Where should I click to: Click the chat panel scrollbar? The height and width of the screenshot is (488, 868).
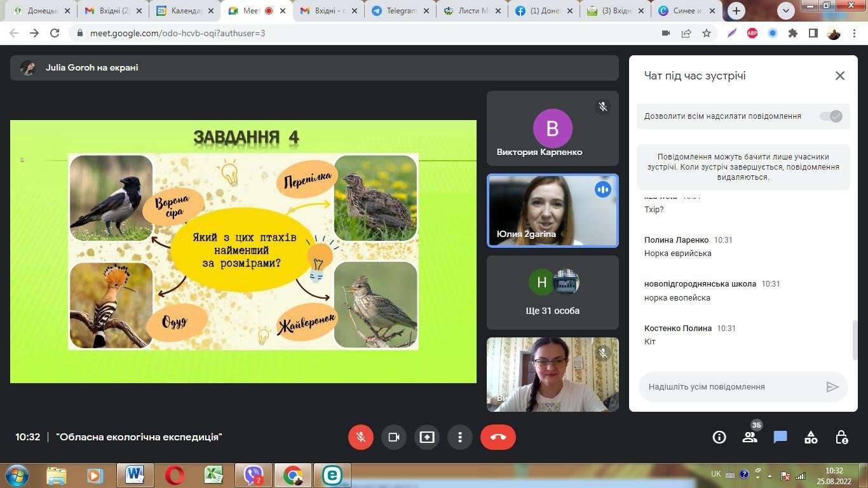[x=854, y=340]
